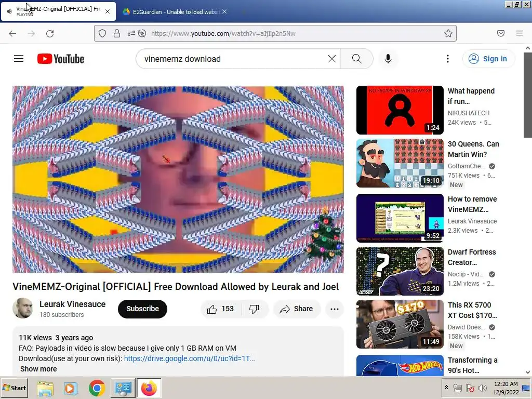532x399 pixels.
Task: Open the Google Drive download link
Action: tap(189, 358)
